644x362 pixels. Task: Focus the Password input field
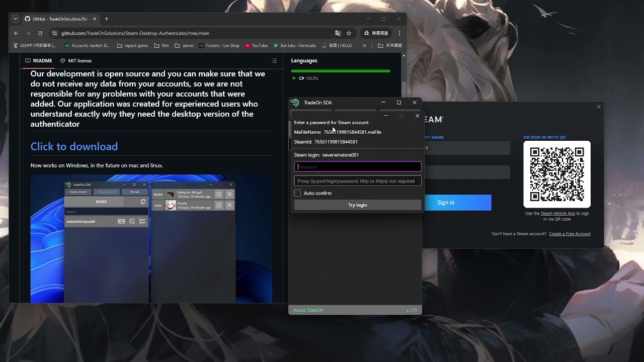coord(358,167)
